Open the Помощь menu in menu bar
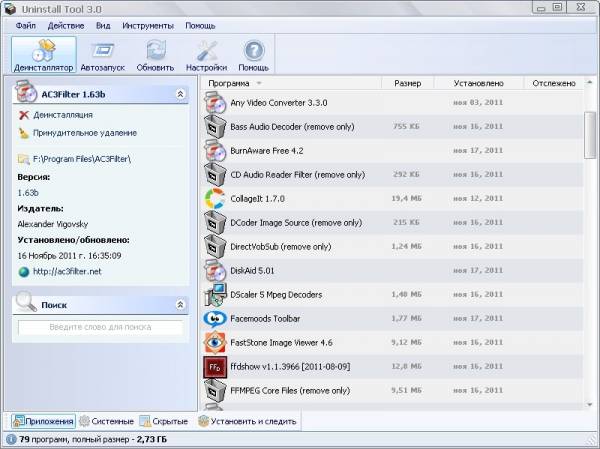This screenshot has height=449, width=600. point(200,26)
